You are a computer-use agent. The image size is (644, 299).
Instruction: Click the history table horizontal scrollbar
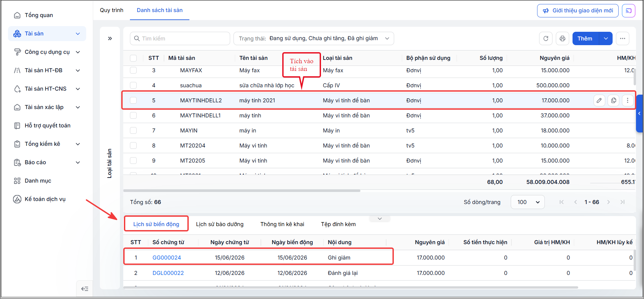coord(351,287)
